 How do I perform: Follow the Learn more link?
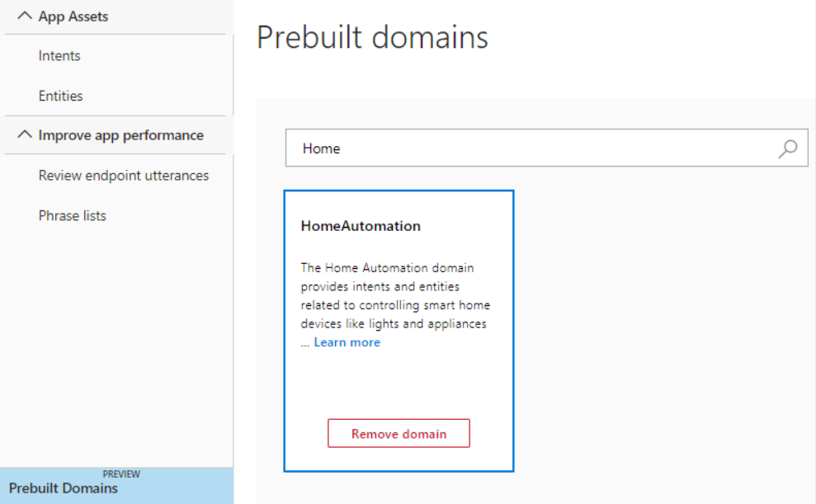tap(347, 342)
